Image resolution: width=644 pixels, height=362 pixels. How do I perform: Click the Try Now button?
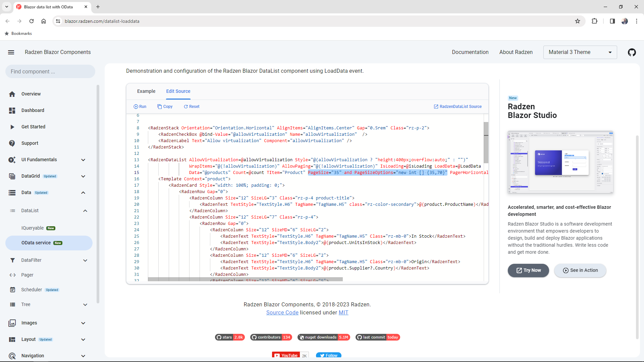click(528, 270)
